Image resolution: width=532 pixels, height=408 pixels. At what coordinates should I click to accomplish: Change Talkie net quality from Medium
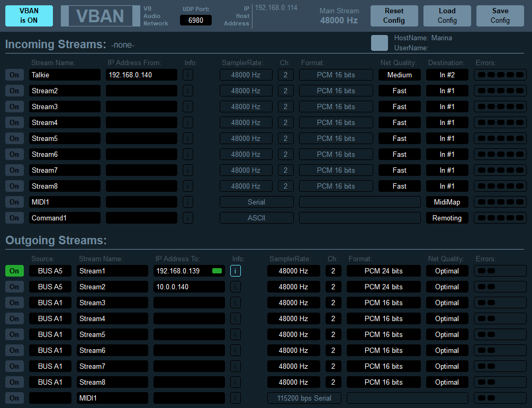click(x=399, y=75)
